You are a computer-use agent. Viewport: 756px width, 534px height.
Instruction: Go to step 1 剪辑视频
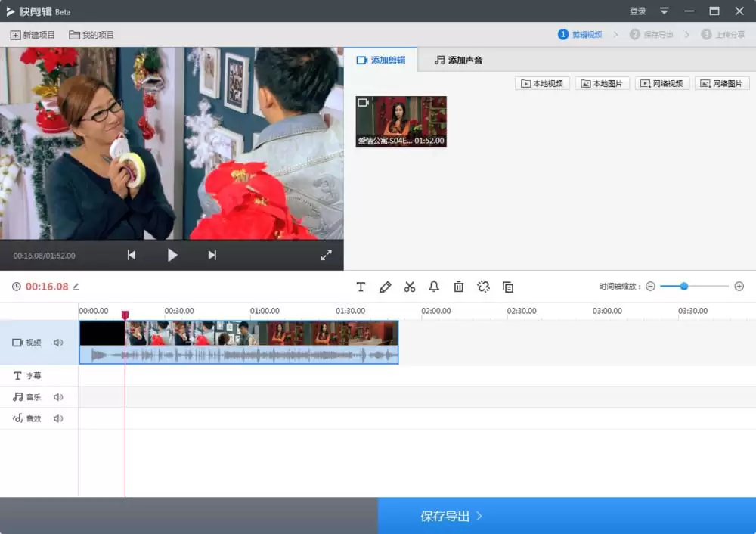tap(580, 34)
